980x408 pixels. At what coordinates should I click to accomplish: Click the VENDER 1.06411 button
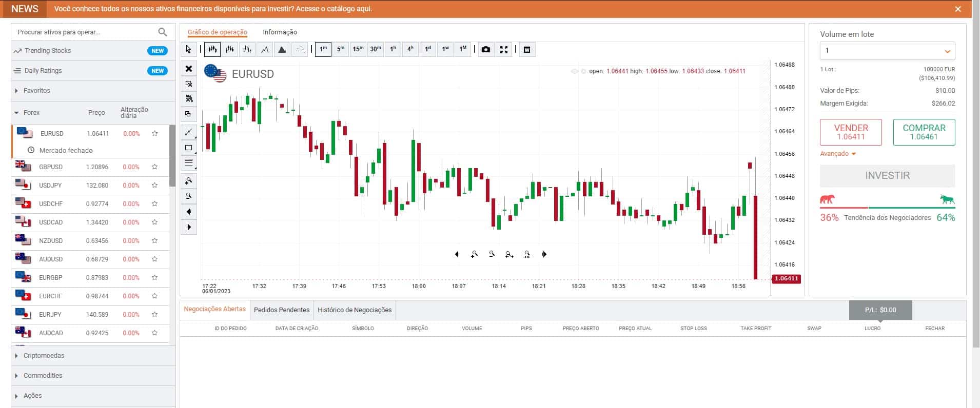(x=851, y=132)
